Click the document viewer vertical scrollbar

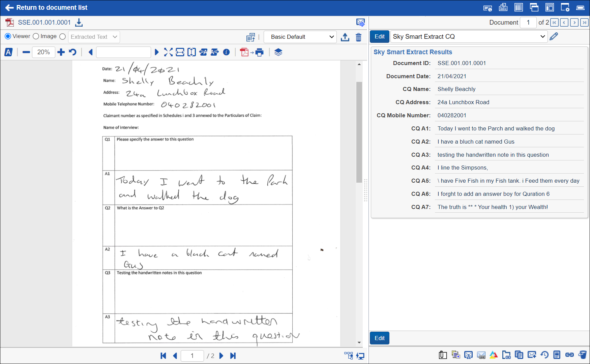pyautogui.click(x=359, y=131)
